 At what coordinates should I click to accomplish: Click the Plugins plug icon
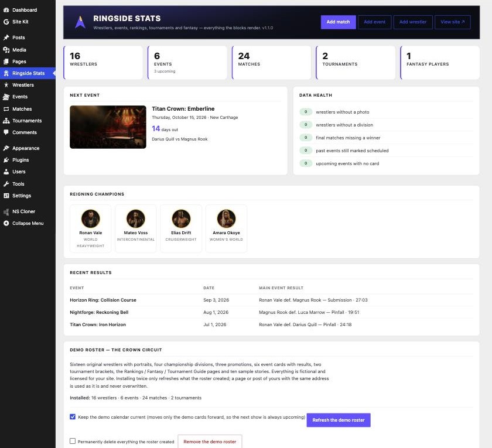coord(6,160)
